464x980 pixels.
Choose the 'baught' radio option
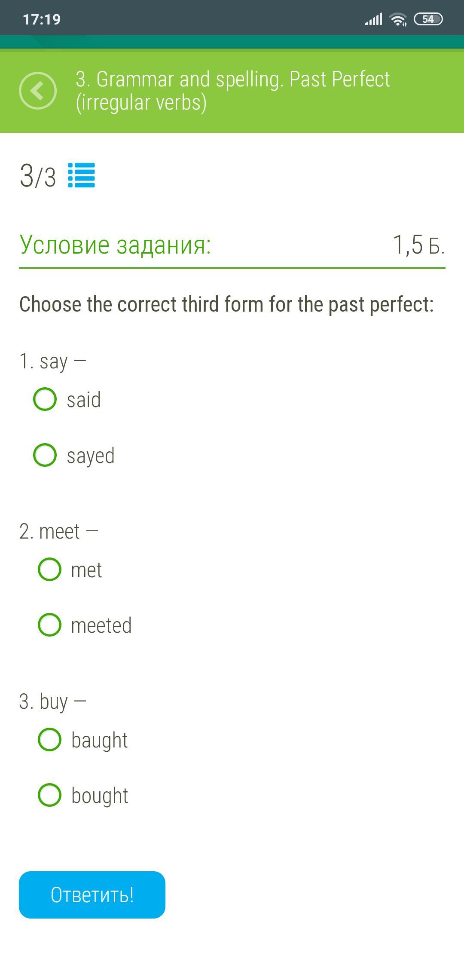point(50,740)
